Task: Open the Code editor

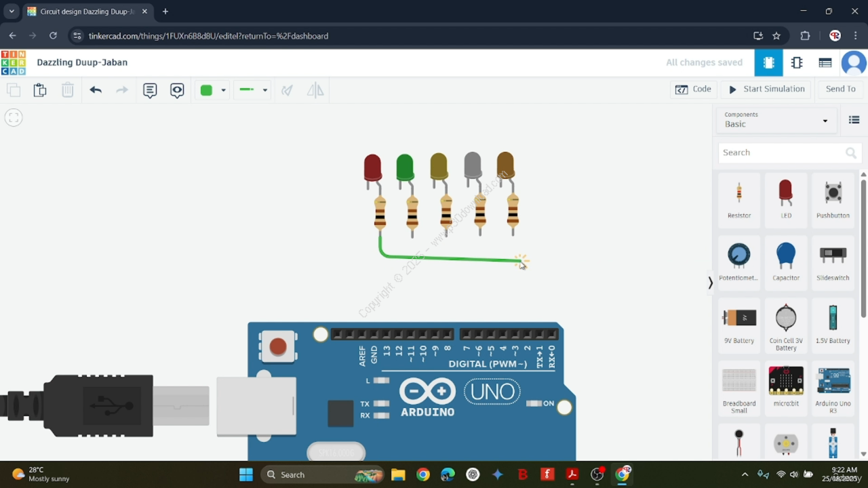Action: pos(693,89)
